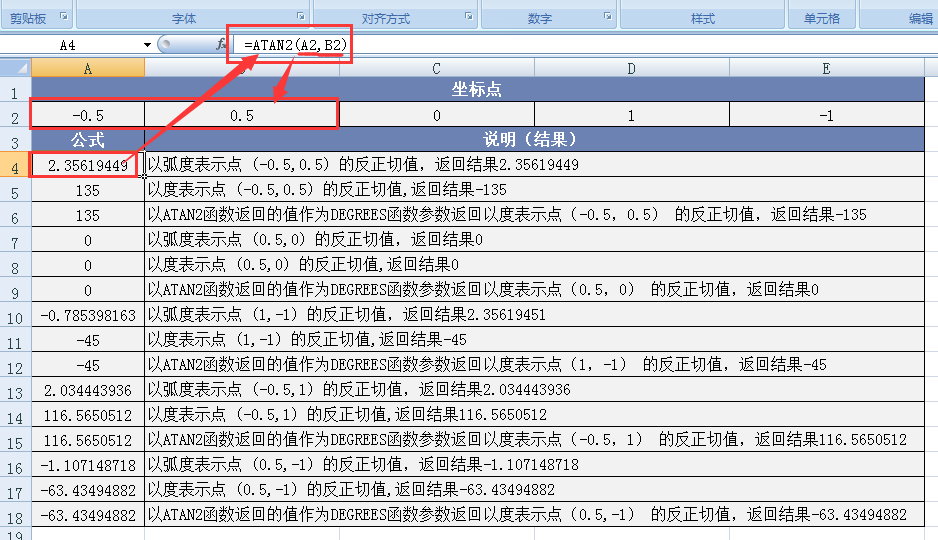The height and width of the screenshot is (540, 938).
Task: Click row 18 DEGREES description for (0.5,-1)
Action: (x=534, y=514)
